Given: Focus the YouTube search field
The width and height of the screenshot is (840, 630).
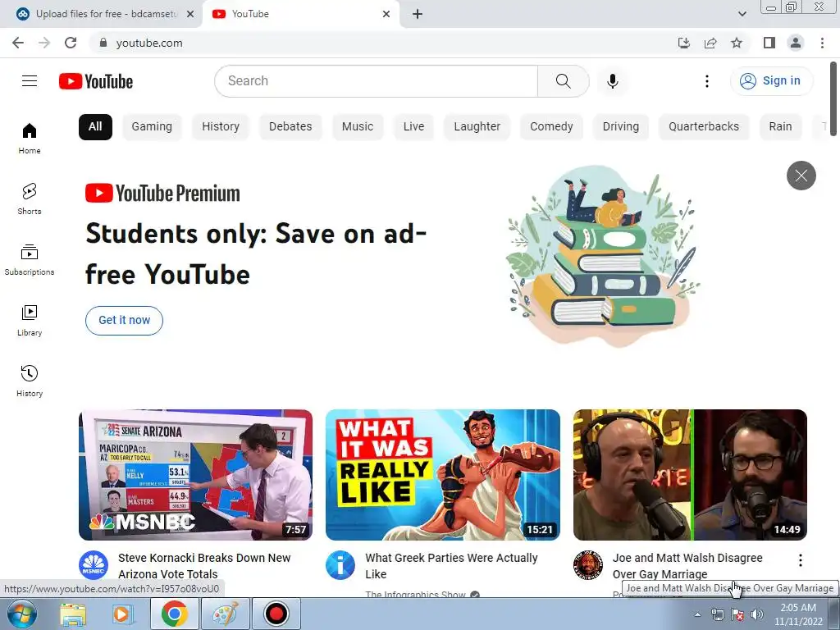Looking at the screenshot, I should pyautogui.click(x=376, y=81).
